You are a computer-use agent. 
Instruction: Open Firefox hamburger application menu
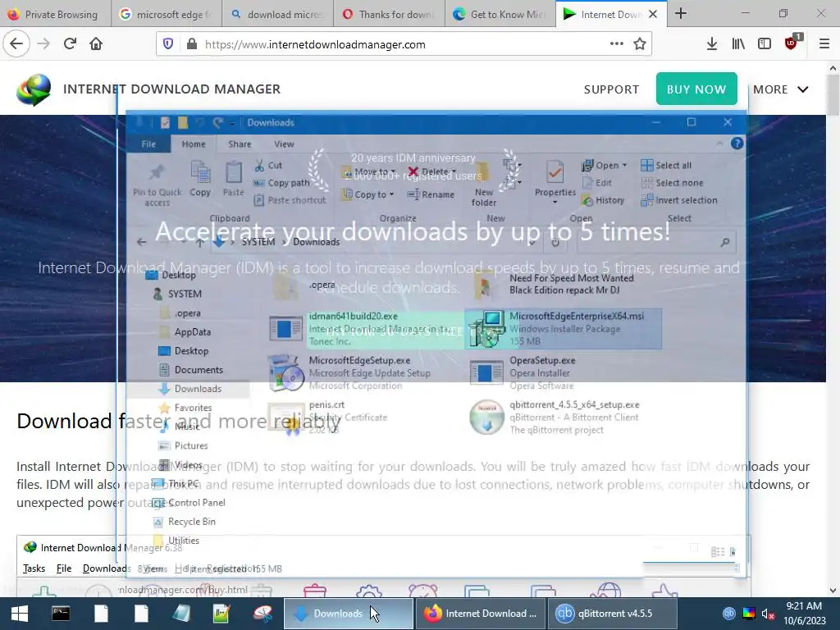(824, 44)
